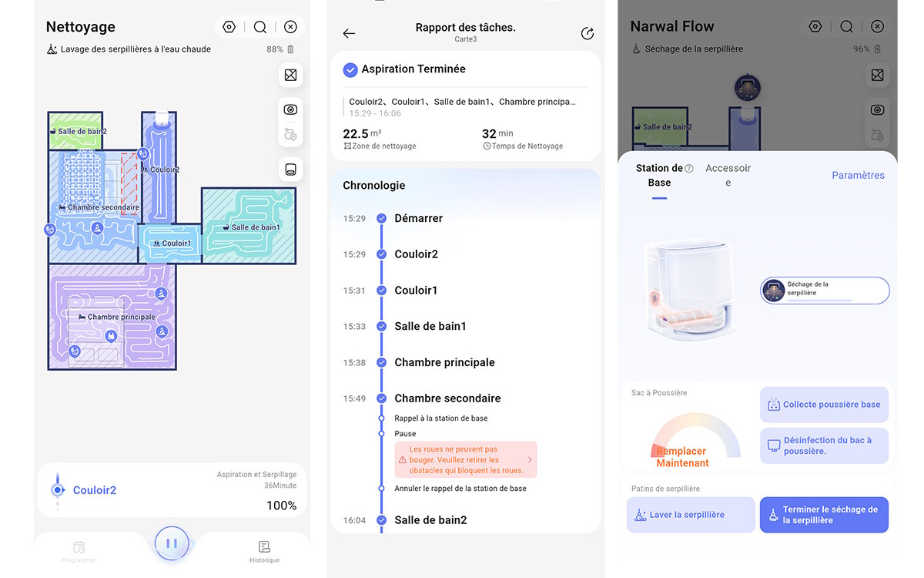
Task: Open map edit icon in Nettoyage screen
Action: (290, 75)
